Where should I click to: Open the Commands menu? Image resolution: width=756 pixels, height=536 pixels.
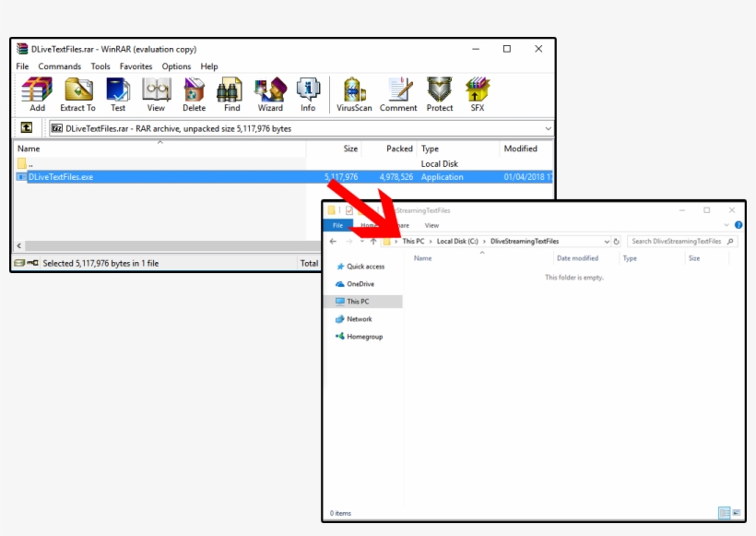coord(60,66)
